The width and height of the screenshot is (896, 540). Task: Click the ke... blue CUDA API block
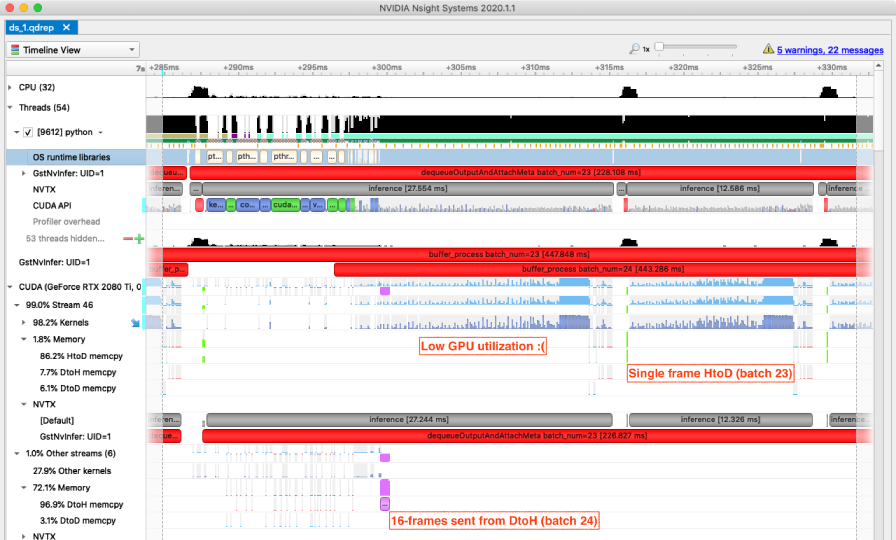point(215,205)
